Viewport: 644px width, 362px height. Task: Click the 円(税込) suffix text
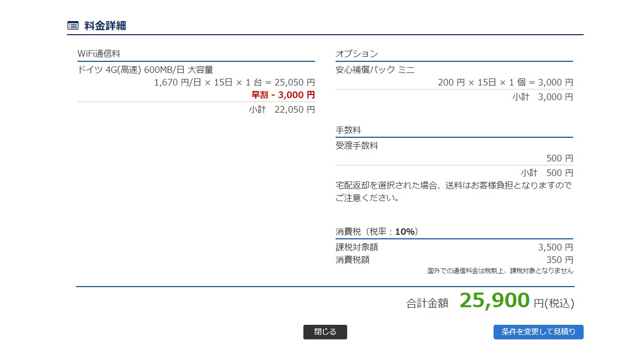pyautogui.click(x=554, y=303)
